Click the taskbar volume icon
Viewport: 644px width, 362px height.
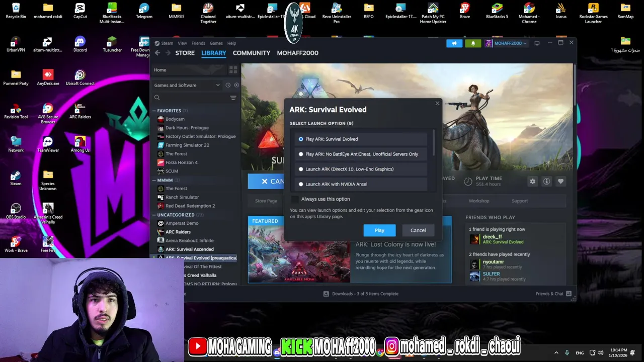coord(600,352)
